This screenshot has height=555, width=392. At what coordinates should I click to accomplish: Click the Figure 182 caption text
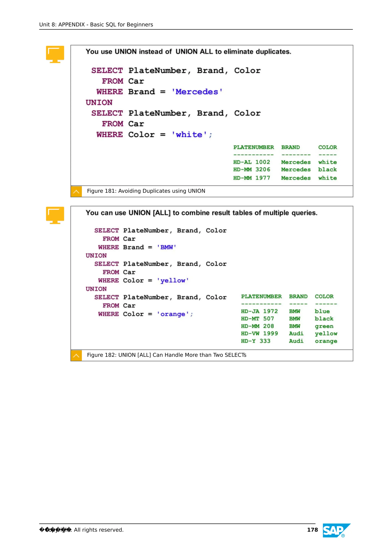point(166,355)
